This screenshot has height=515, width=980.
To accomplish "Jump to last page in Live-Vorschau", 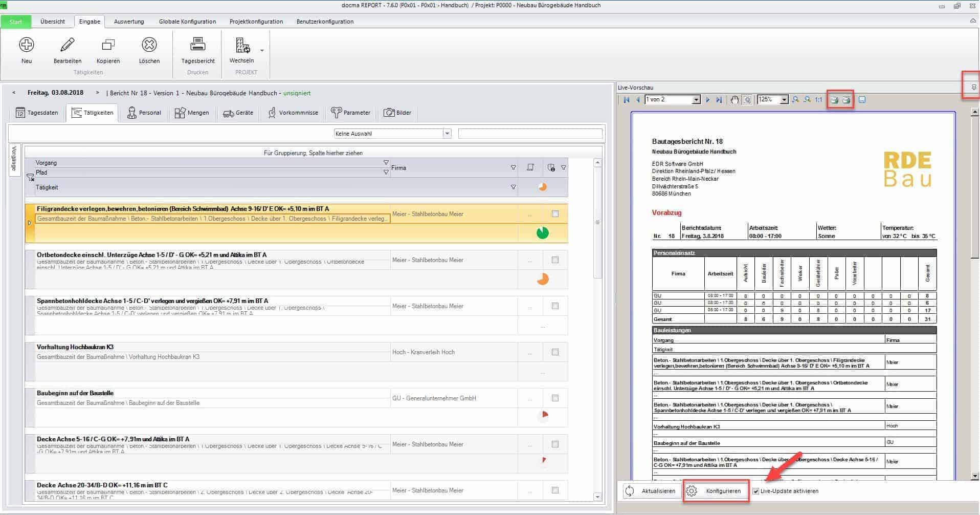I will [719, 100].
